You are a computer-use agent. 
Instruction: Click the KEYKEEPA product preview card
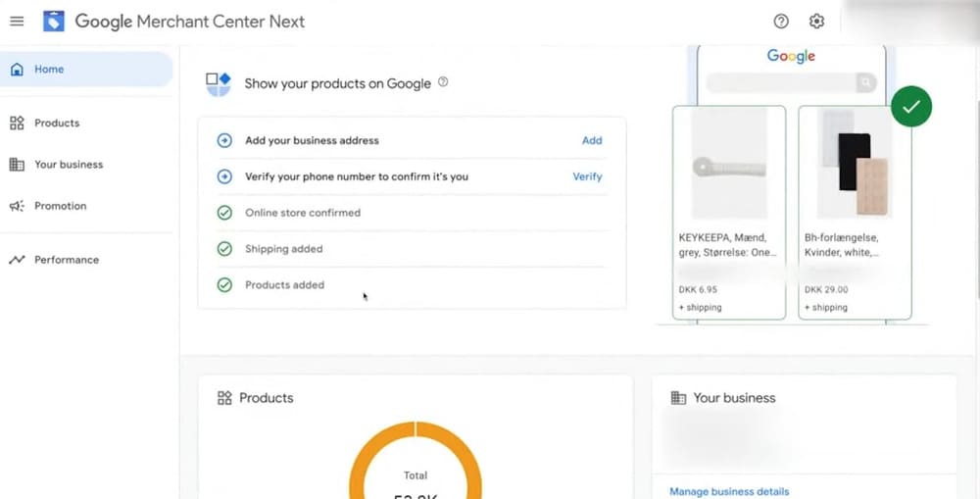pyautogui.click(x=728, y=212)
